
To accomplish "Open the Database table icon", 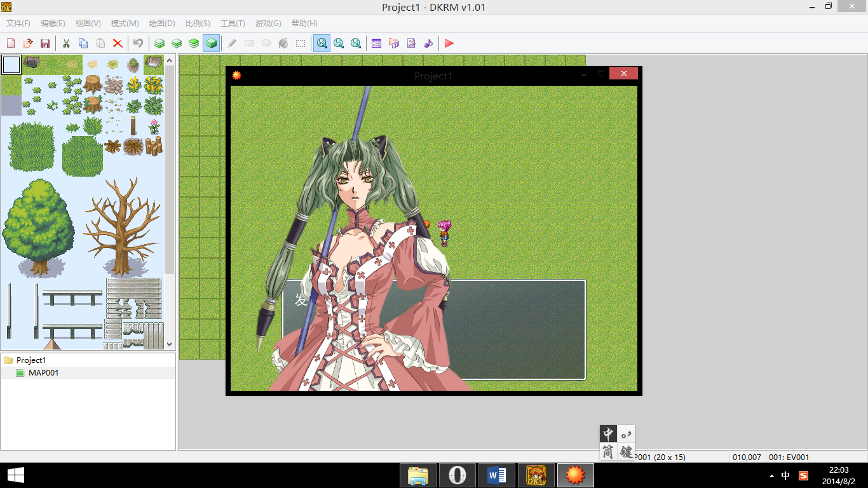I will tap(376, 43).
